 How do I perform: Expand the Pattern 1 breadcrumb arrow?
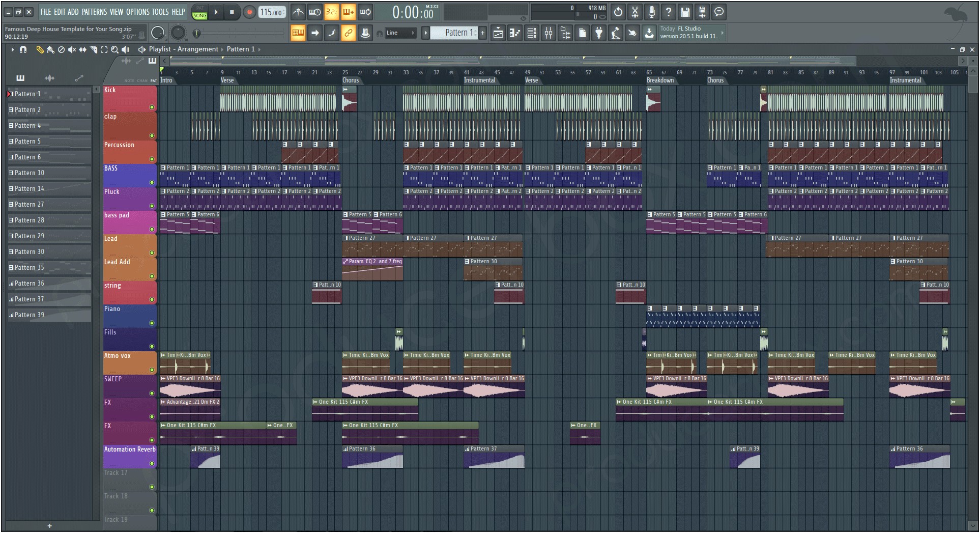(259, 49)
